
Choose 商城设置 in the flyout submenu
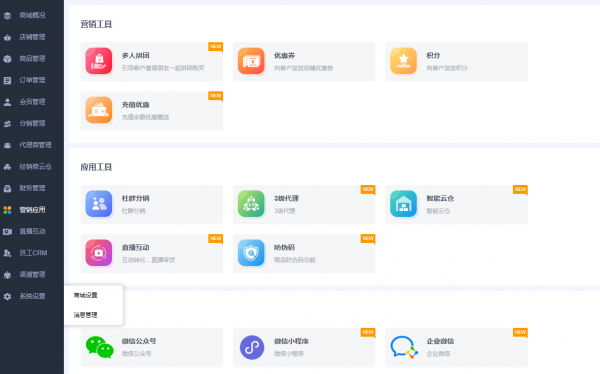pyautogui.click(x=85, y=295)
